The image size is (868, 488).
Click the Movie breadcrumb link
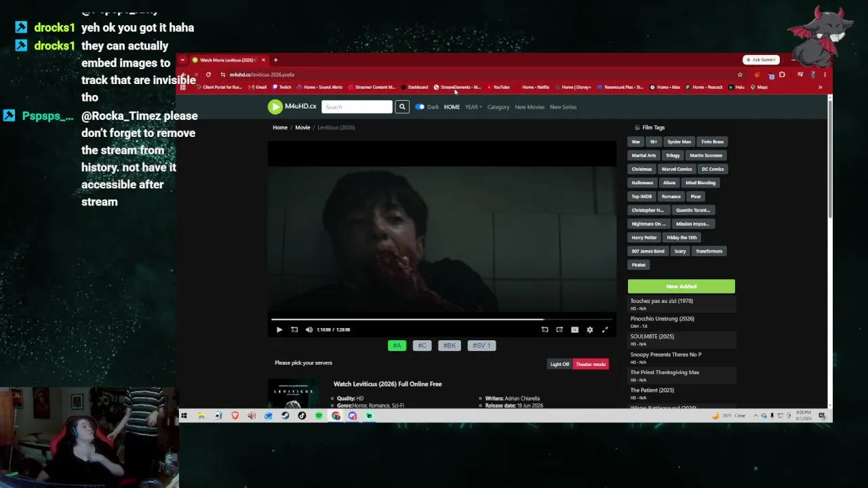point(302,127)
